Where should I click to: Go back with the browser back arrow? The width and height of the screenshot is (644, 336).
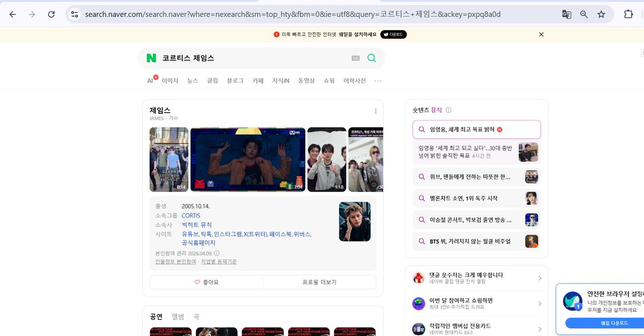click(x=13, y=14)
